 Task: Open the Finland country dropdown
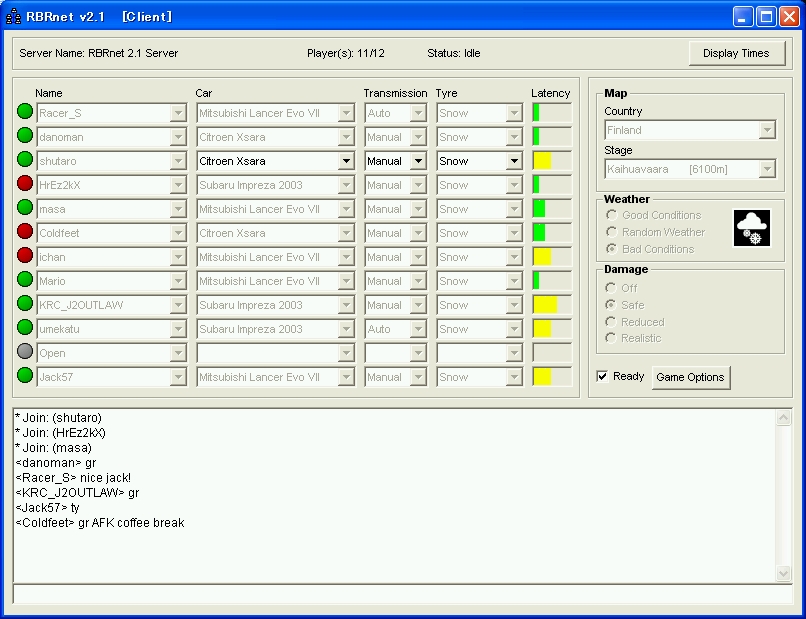click(x=767, y=130)
